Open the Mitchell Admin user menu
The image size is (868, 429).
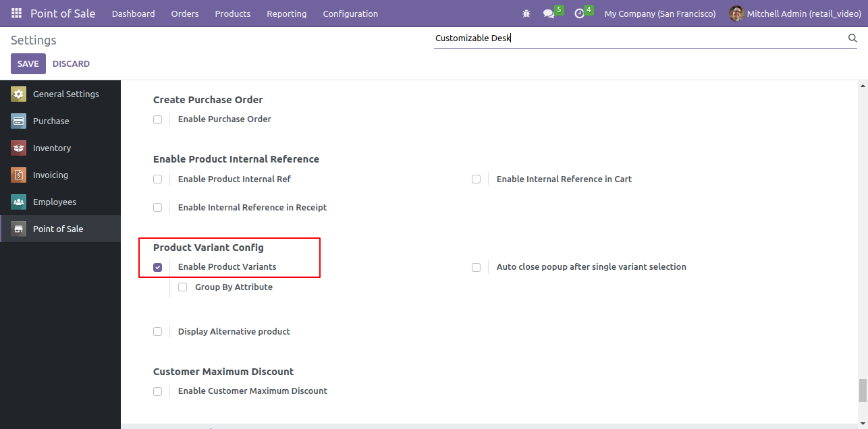tap(795, 13)
